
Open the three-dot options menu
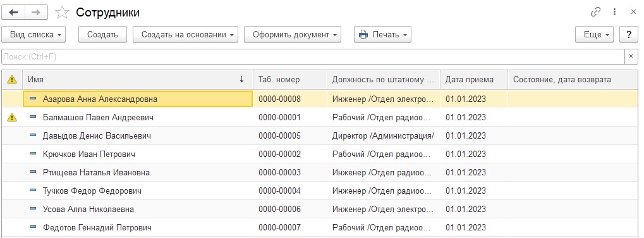pos(615,12)
